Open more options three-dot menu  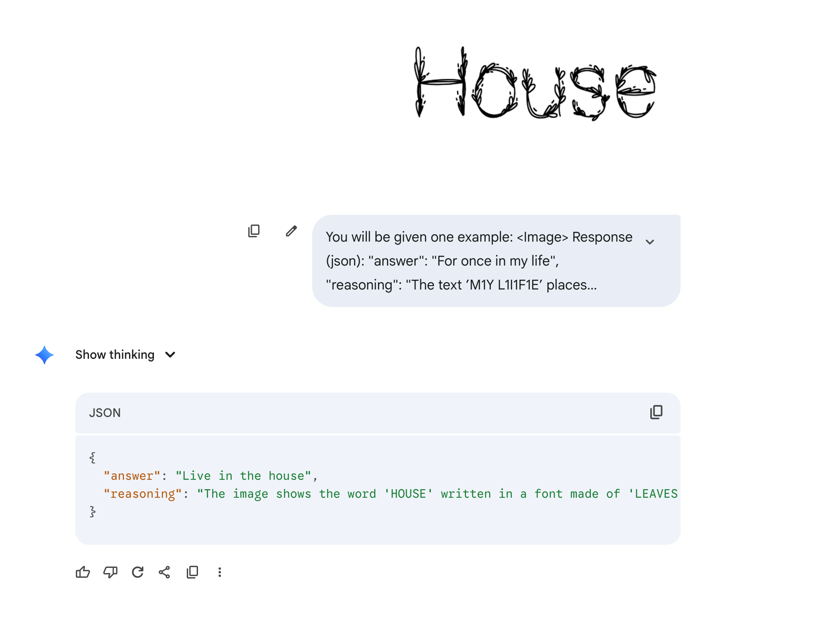coord(220,572)
